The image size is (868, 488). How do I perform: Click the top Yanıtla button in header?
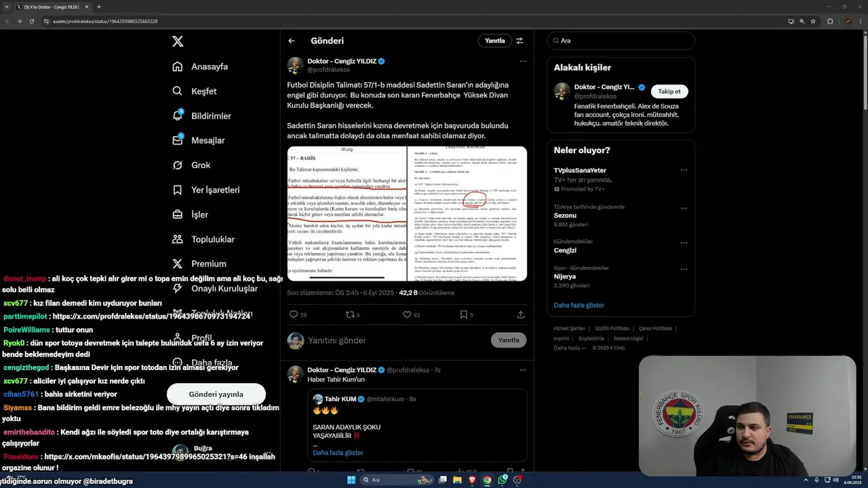(494, 41)
